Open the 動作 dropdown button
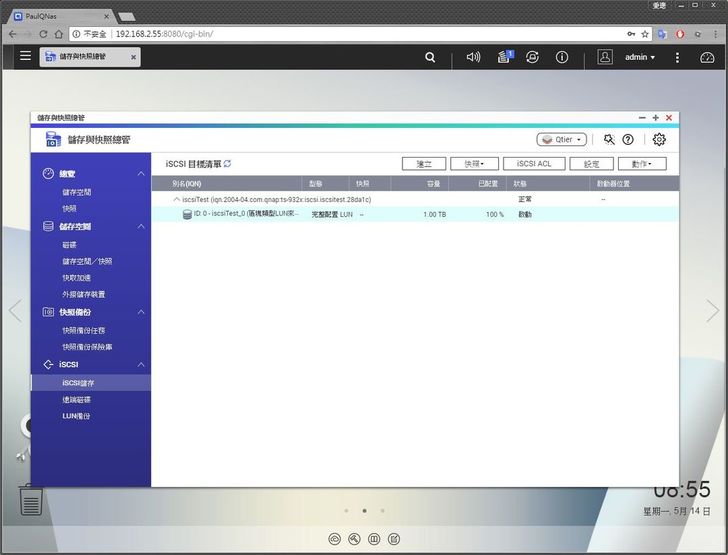Image resolution: width=728 pixels, height=555 pixels. (x=642, y=164)
